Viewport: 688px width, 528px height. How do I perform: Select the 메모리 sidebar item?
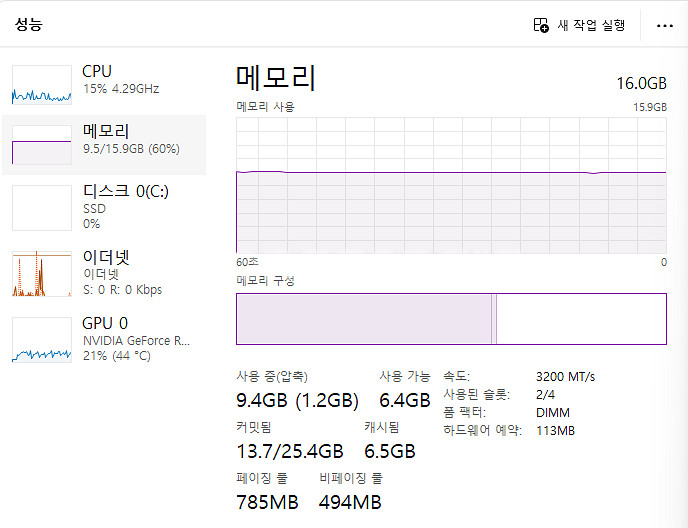tap(104, 145)
